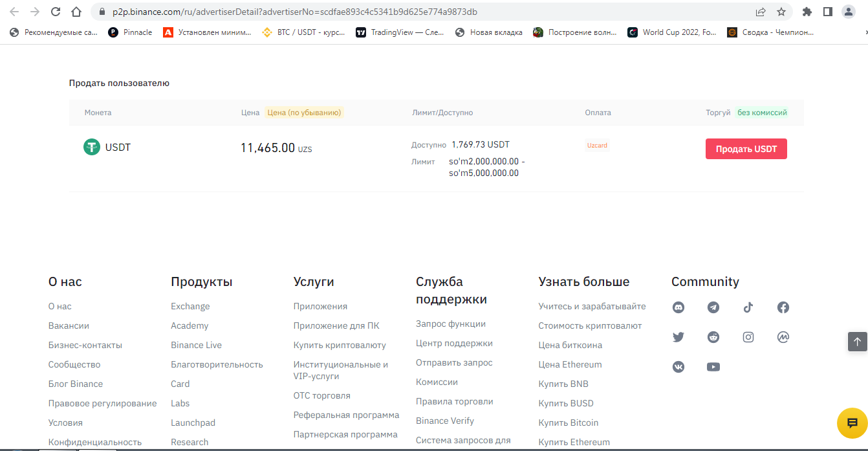Click the CoinMarketCap community icon

click(x=783, y=337)
